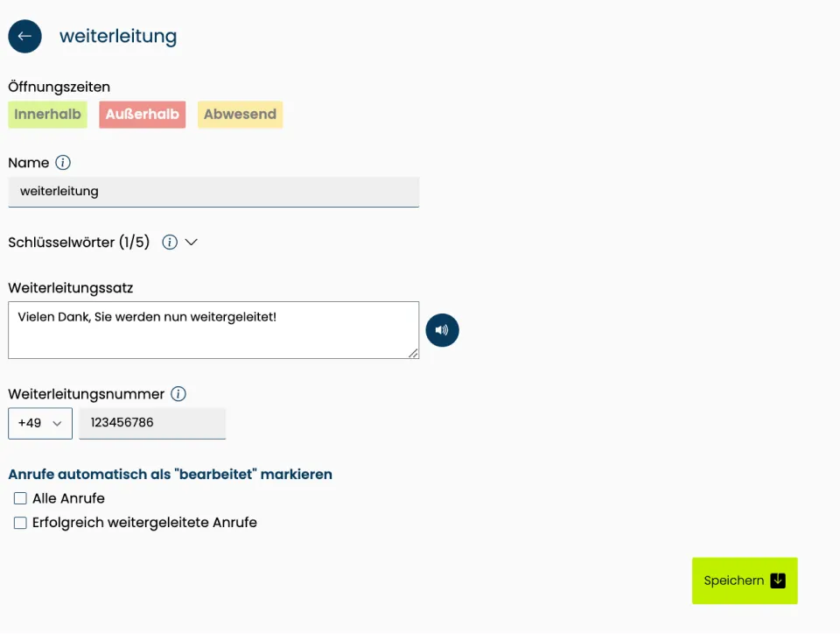Click into the Name text field
The width and height of the screenshot is (840, 634).
click(x=213, y=192)
